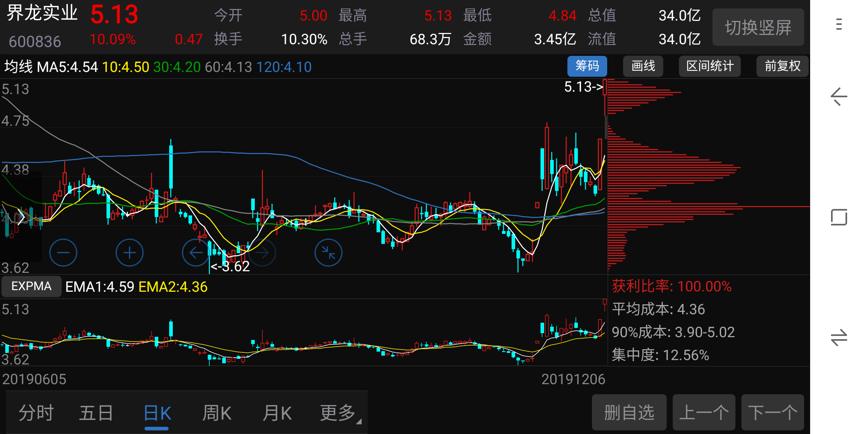Viewport: 868px width, 434px height.
Task: Tap the 最高 5.13 high price
Action: coord(438,15)
